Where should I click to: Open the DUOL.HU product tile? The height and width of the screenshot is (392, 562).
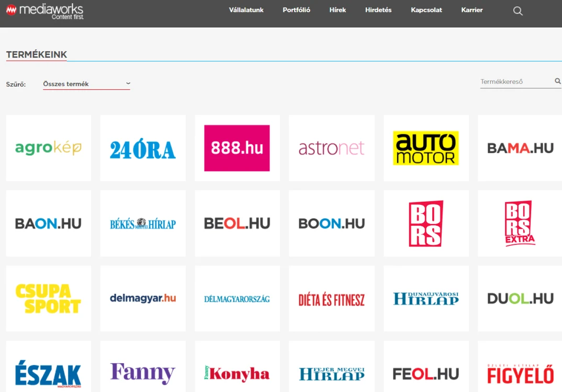[520, 298]
